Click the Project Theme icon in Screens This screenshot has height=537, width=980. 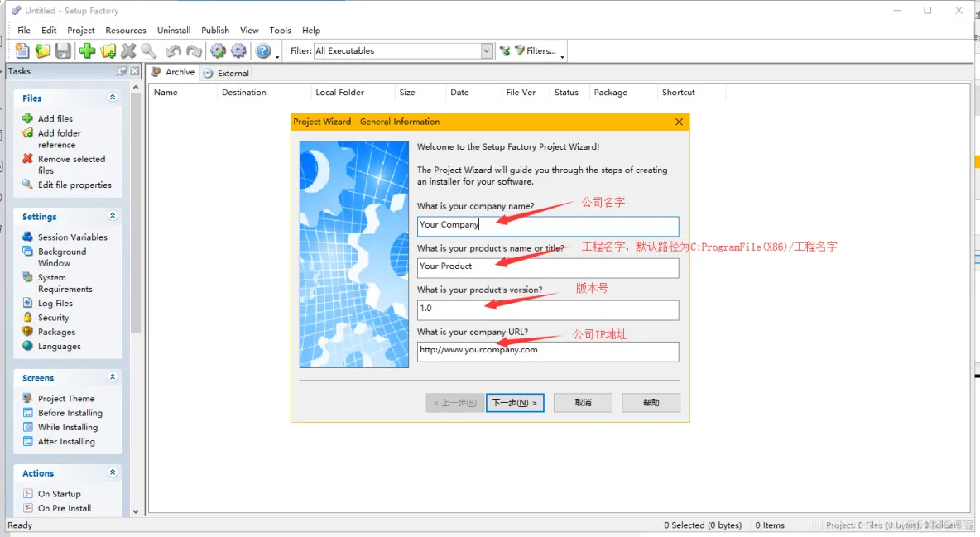coord(27,398)
